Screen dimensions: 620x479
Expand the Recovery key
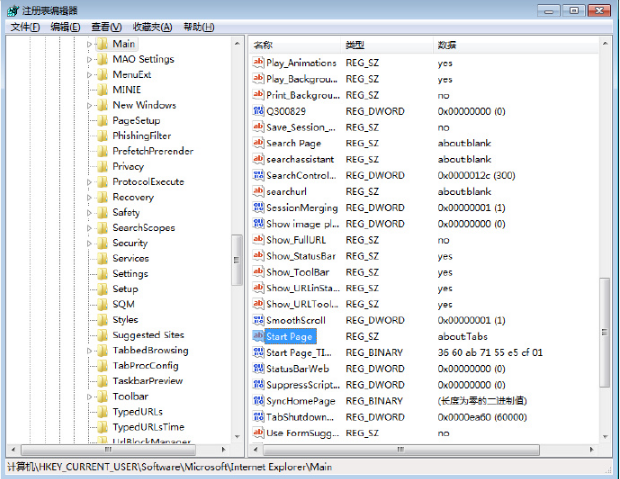(89, 197)
